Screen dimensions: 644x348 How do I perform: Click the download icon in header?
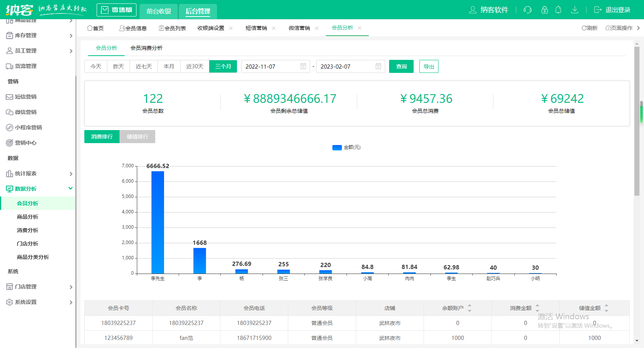tap(574, 10)
